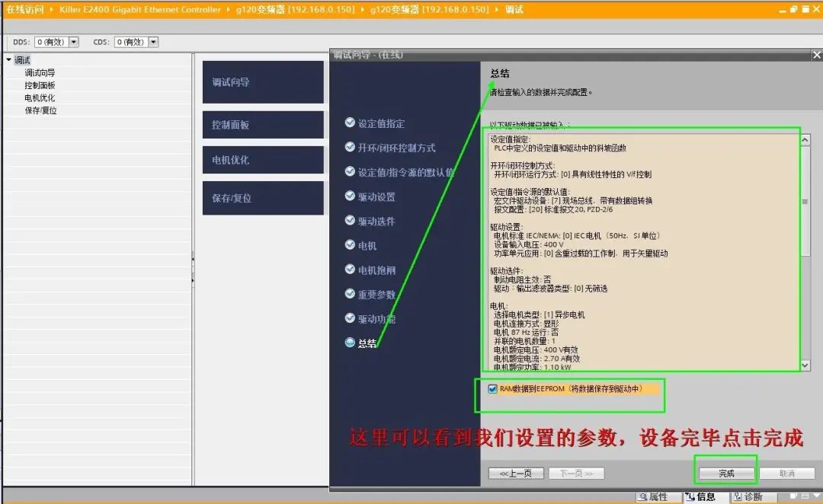Screen dimensions: 823x504
Task: Open the 重要参数 wizard step
Action: pyautogui.click(x=370, y=294)
